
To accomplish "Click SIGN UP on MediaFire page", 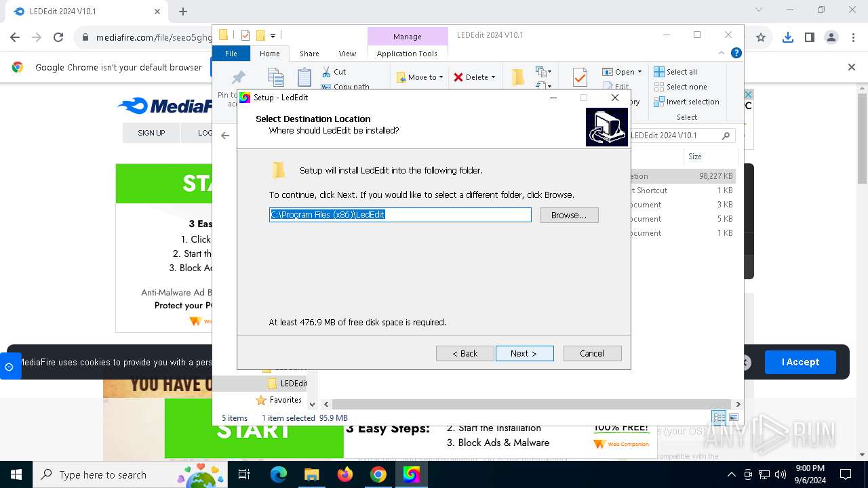I will (151, 133).
